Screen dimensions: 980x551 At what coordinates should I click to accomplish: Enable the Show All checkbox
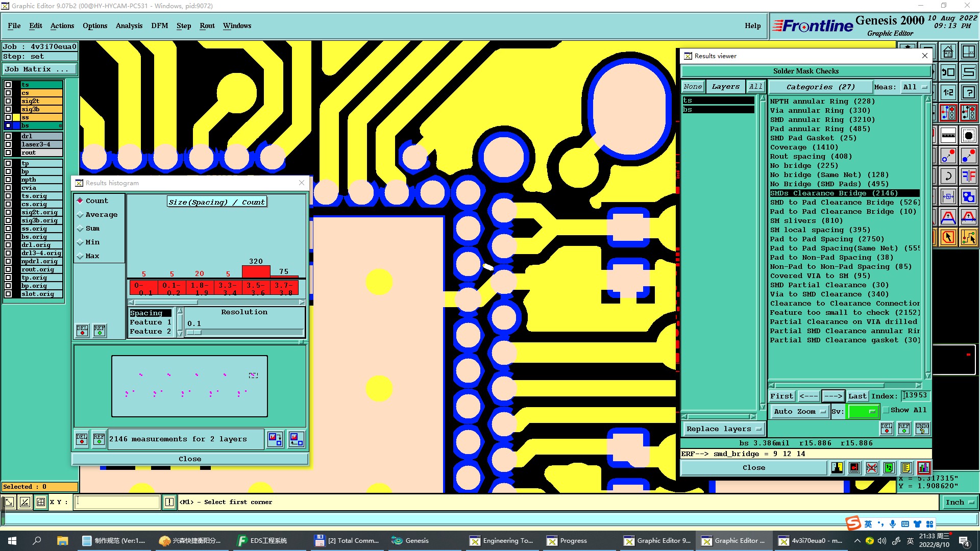[887, 410]
